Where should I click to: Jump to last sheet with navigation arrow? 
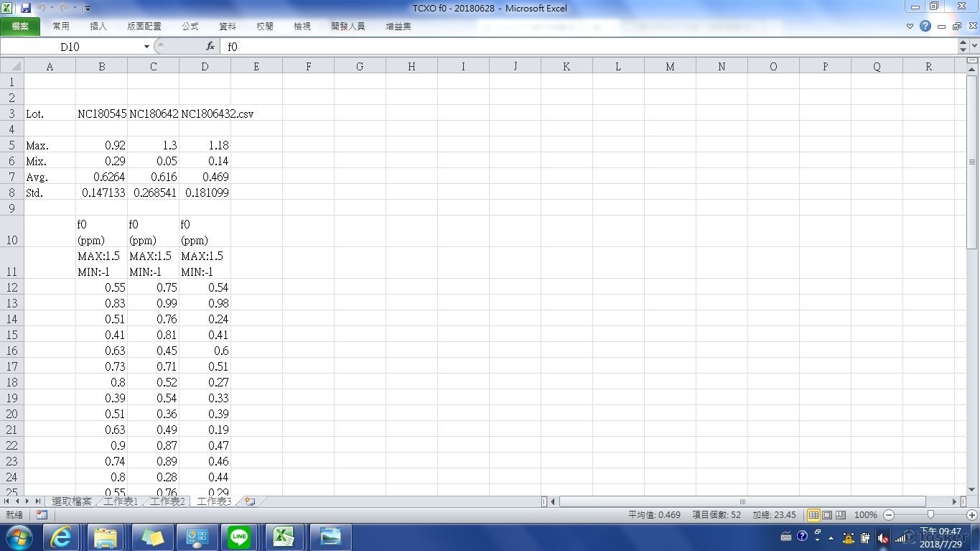(x=37, y=501)
